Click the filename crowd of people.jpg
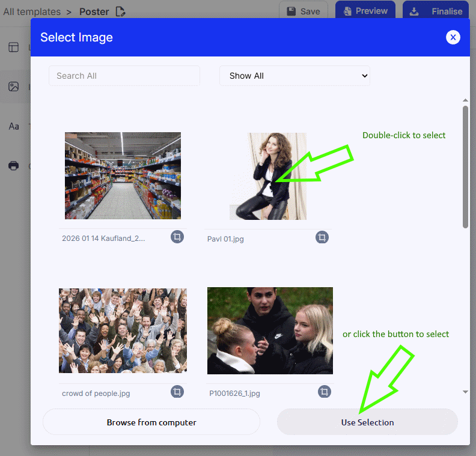476x456 pixels. coord(96,394)
